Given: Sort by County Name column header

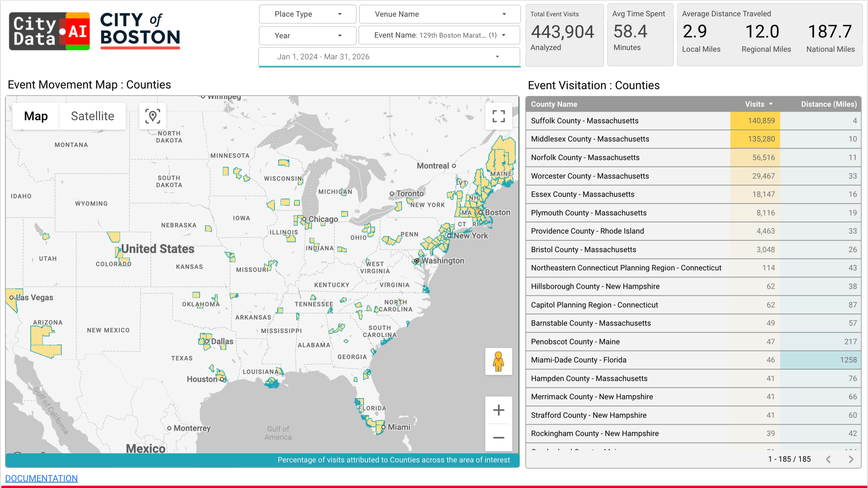Looking at the screenshot, I should coord(554,104).
